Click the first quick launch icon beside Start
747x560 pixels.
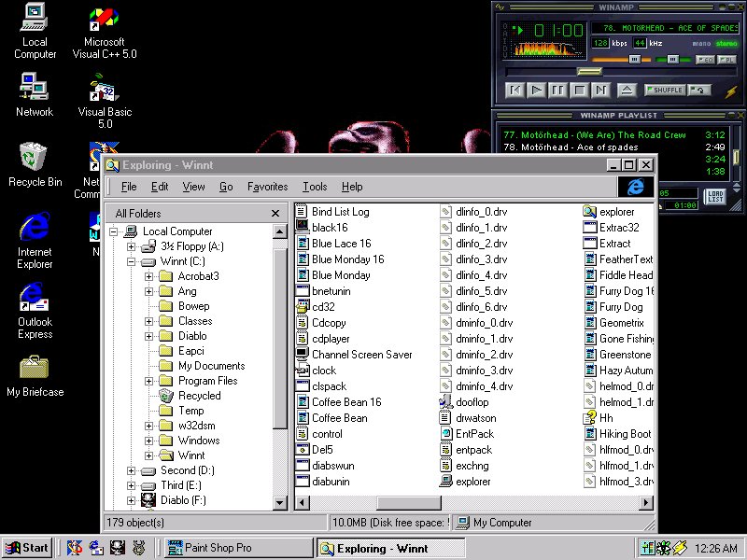point(75,548)
